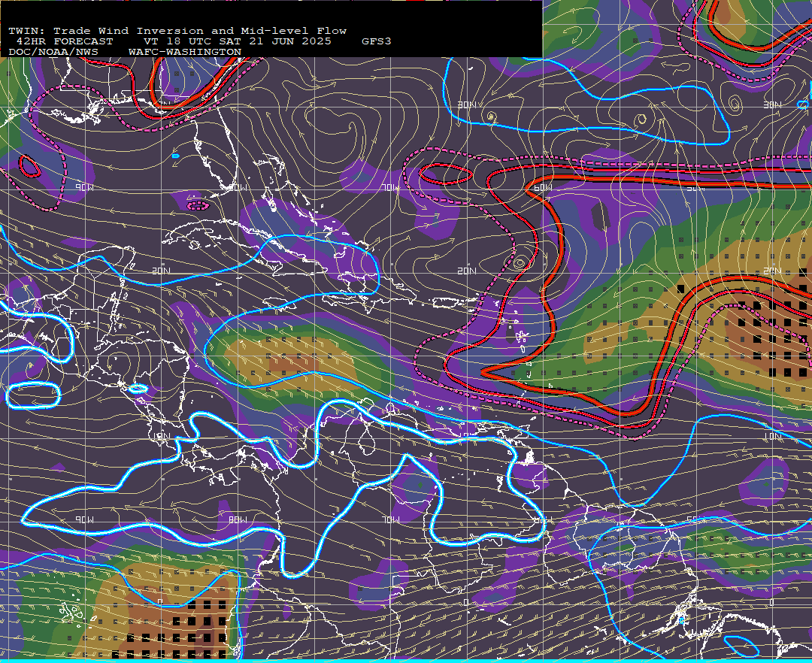Click the 'WAFC-WASHINGTON' label
This screenshot has height=663, width=812.
[x=185, y=53]
